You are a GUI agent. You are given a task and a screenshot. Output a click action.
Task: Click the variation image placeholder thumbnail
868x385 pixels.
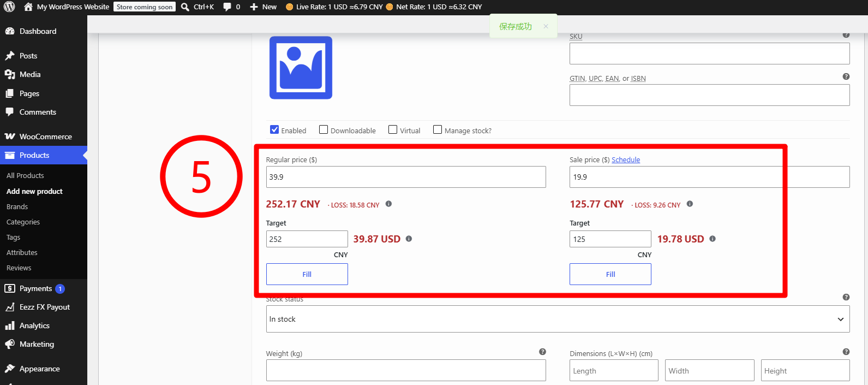pyautogui.click(x=301, y=68)
